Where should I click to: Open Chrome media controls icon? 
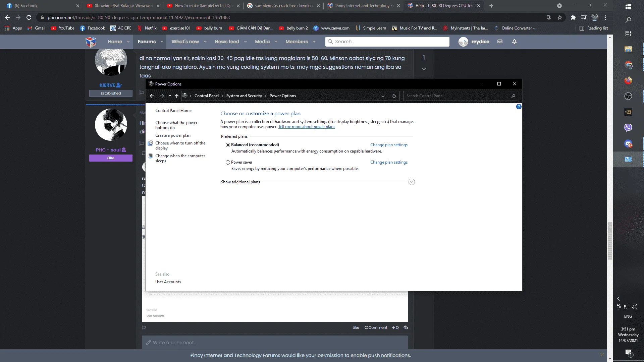(x=584, y=17)
